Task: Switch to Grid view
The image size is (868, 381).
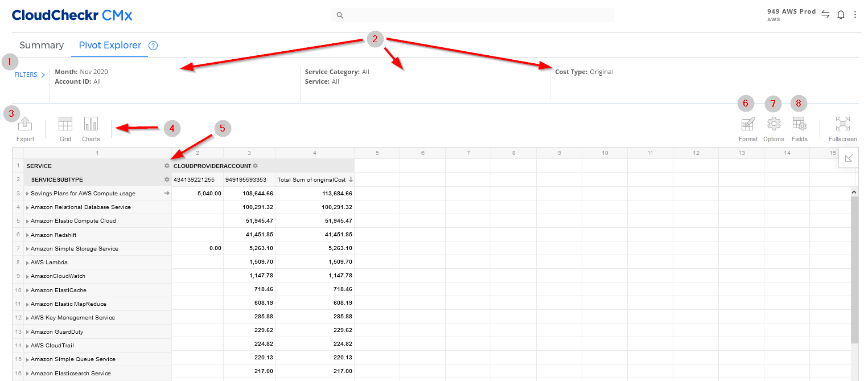Action: click(x=65, y=124)
